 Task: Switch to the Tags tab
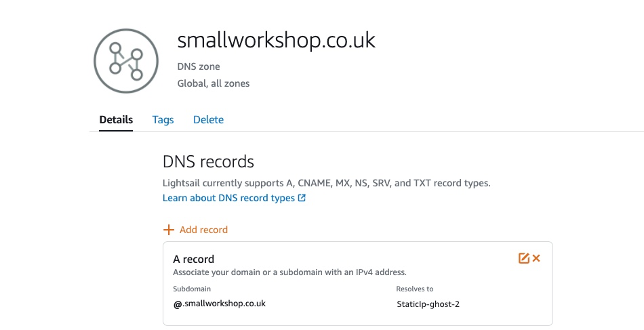click(x=163, y=119)
